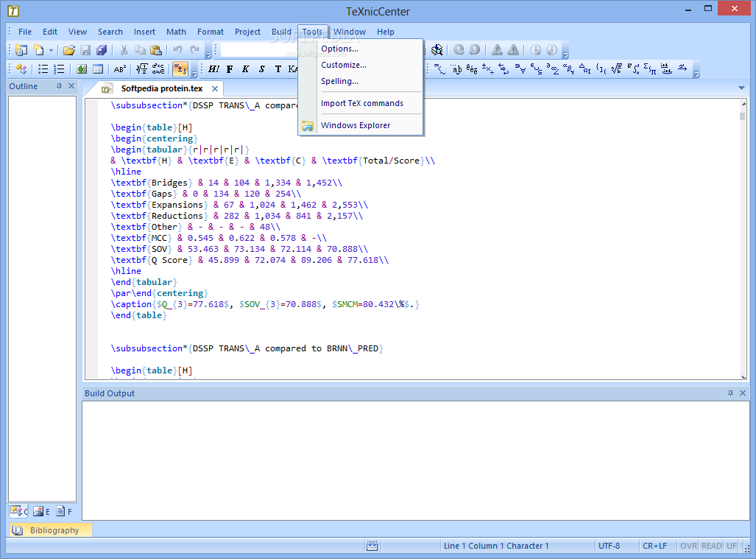Image resolution: width=756 pixels, height=559 pixels.
Task: Click the Undo arrow icon
Action: [x=178, y=49]
